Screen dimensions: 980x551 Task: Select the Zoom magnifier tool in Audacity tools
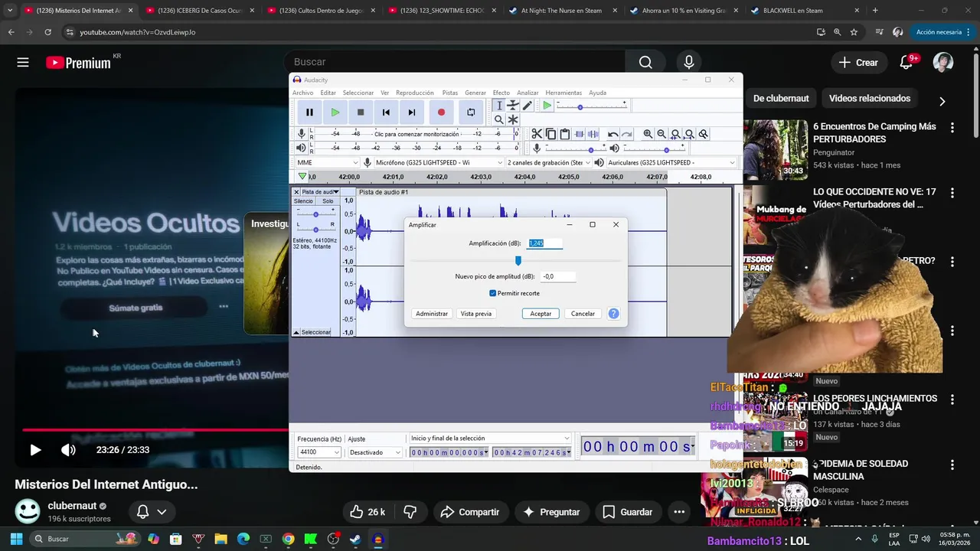click(498, 119)
